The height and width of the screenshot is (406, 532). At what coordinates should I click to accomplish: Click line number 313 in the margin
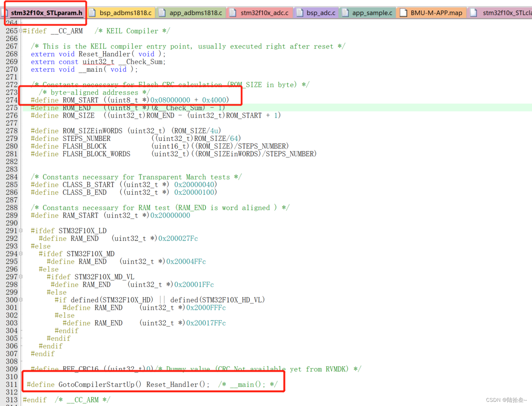(x=11, y=399)
